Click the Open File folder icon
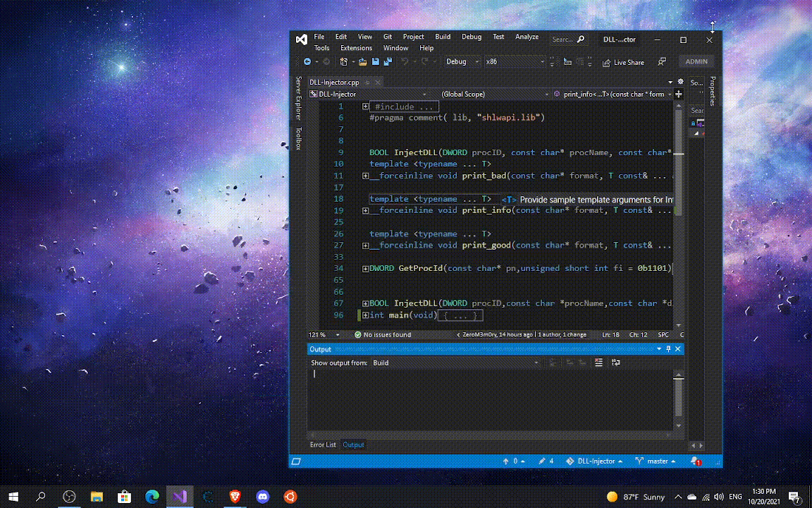 (x=362, y=62)
